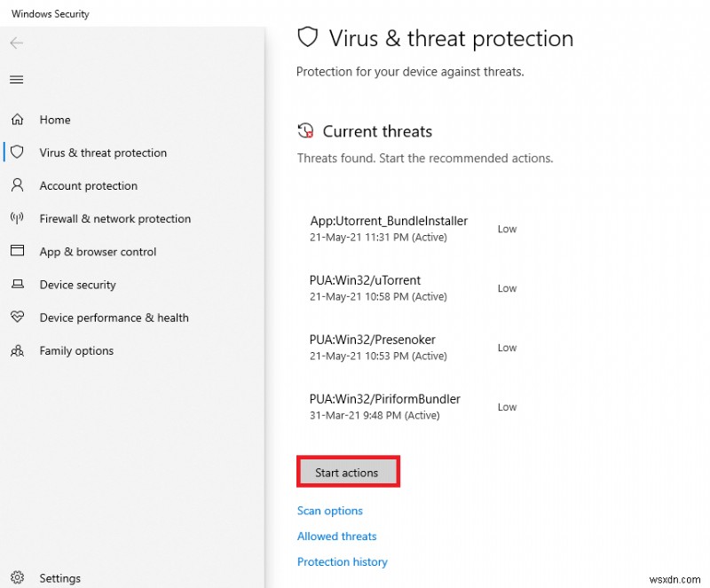The height and width of the screenshot is (588, 710).
Task: Select the Family options icon
Action: [x=18, y=350]
